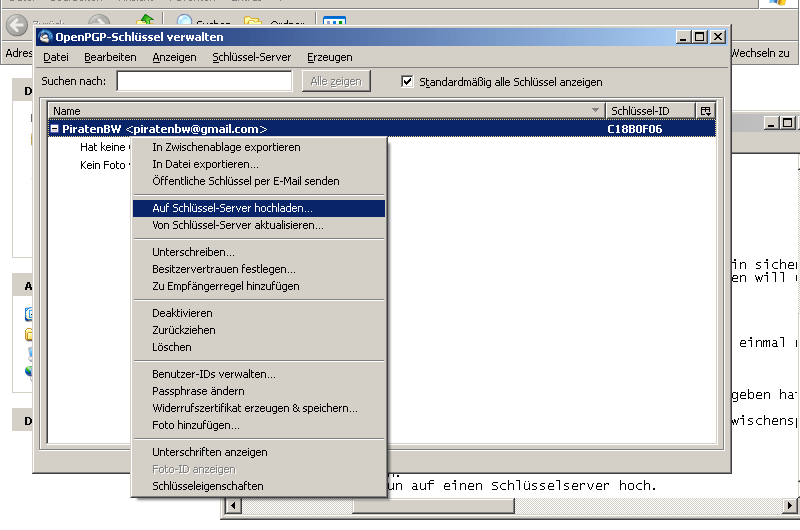Viewport: 800px width, 530px height.
Task: Open the Bearbeiten menu
Action: [110, 57]
